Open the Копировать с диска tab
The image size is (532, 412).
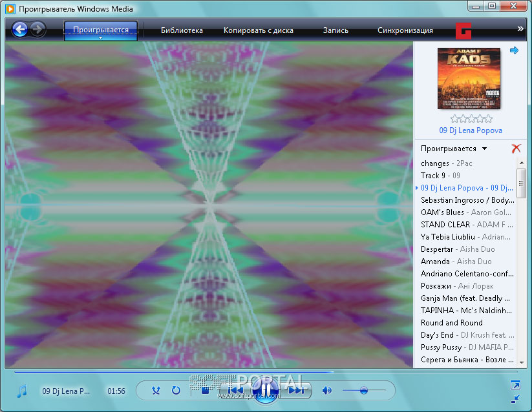coord(258,30)
